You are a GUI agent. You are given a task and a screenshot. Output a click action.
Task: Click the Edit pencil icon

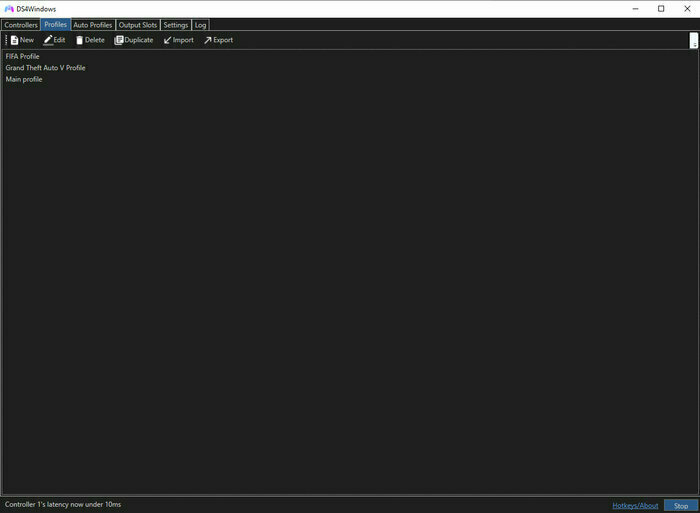(48, 40)
